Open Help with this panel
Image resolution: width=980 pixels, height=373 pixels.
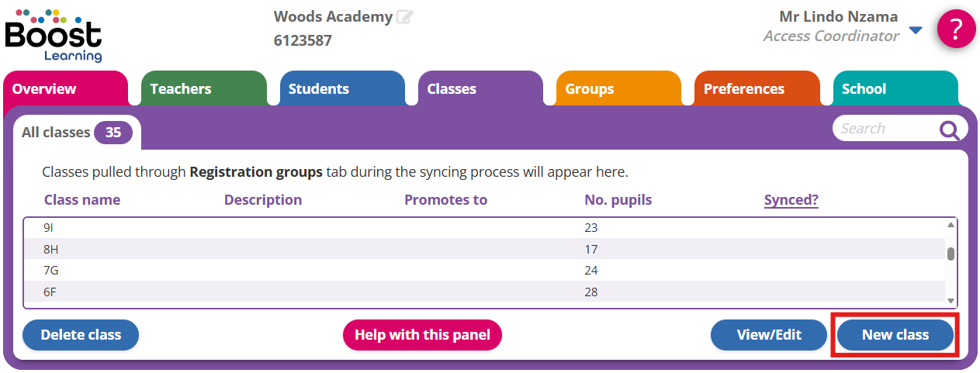[422, 335]
